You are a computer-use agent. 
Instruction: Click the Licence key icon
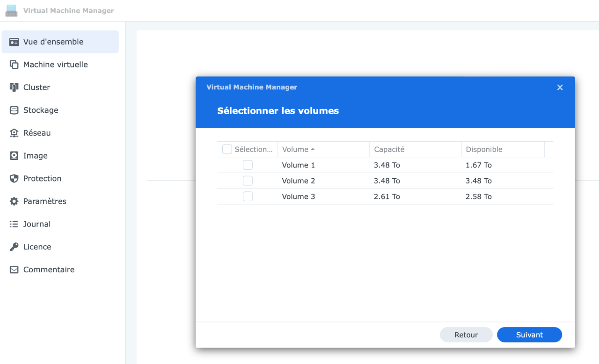(x=14, y=247)
